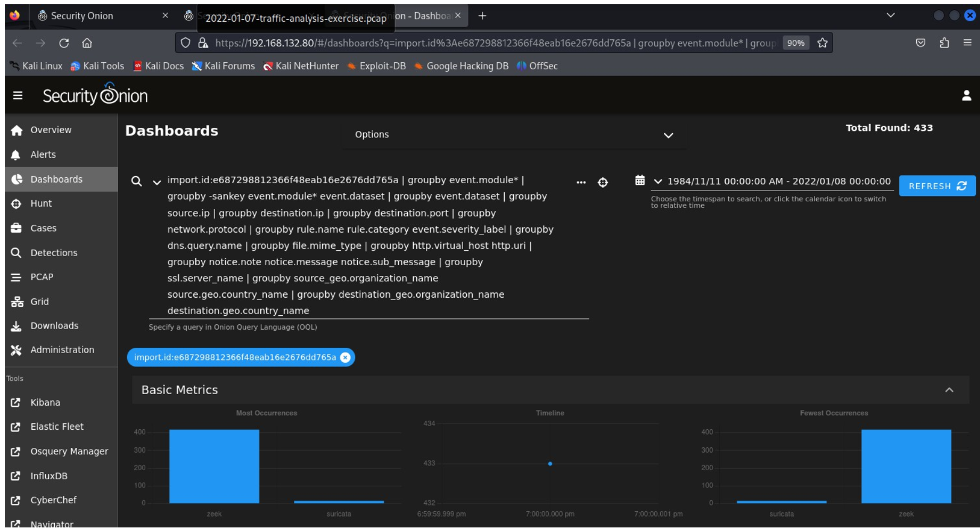
Task: Go to Alerts in the sidebar
Action: (43, 155)
